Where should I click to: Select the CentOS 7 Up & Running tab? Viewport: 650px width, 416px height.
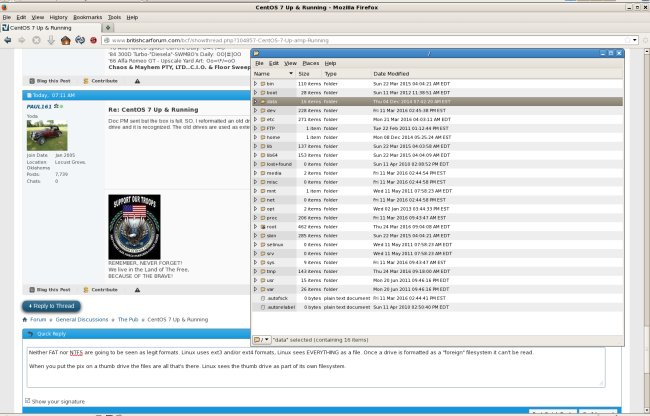pyautogui.click(x=51, y=28)
